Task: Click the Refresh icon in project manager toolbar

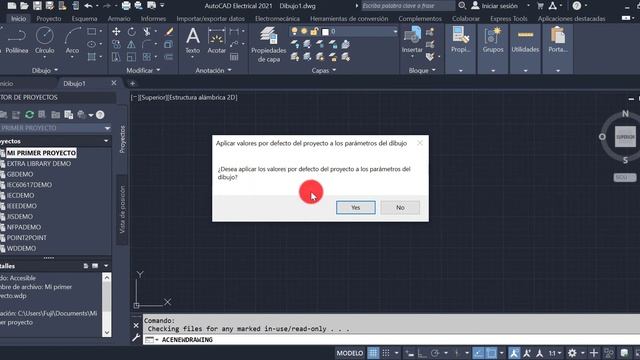Action: tap(29, 115)
